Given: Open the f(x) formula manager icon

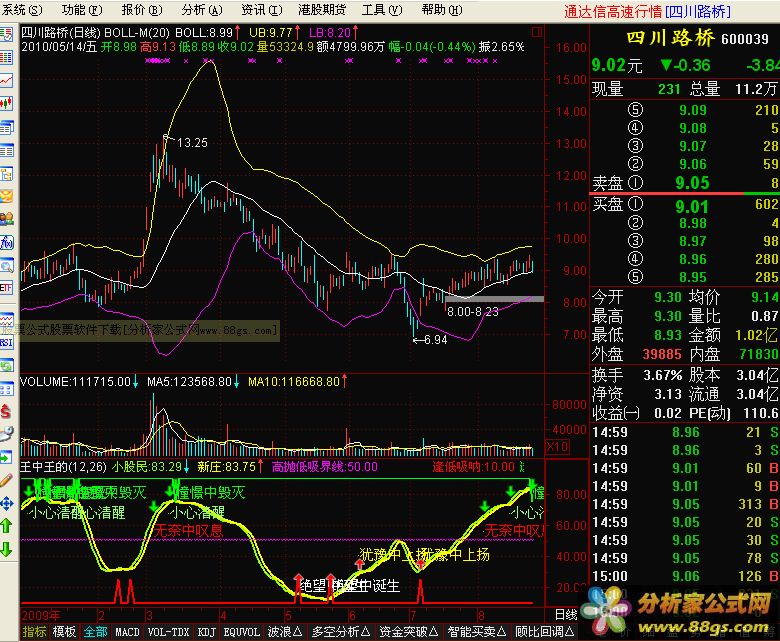Looking at the screenshot, I should [x=6, y=242].
